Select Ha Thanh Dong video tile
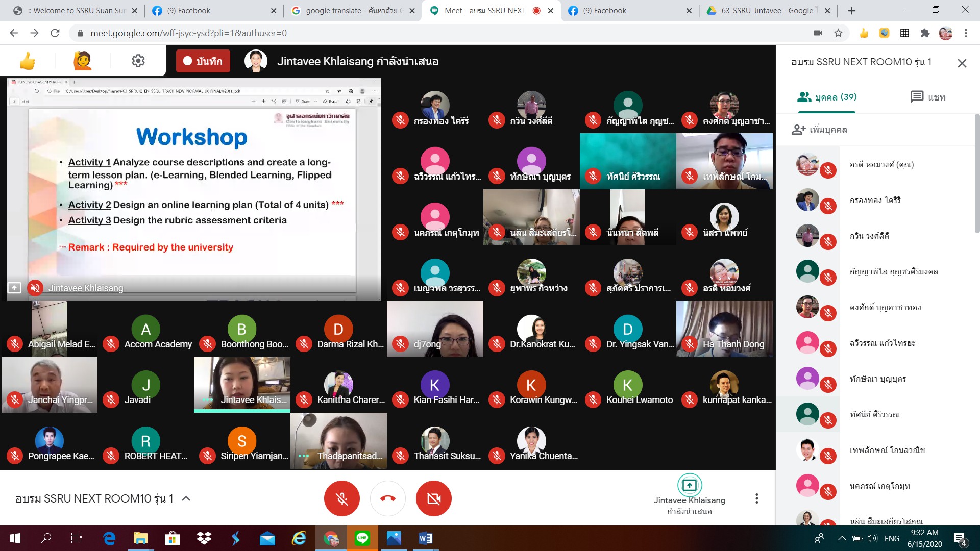Image resolution: width=980 pixels, height=551 pixels. pos(724,329)
